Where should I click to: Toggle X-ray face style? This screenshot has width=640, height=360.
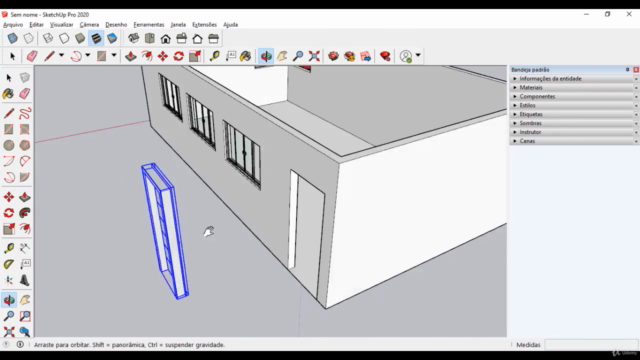point(13,38)
